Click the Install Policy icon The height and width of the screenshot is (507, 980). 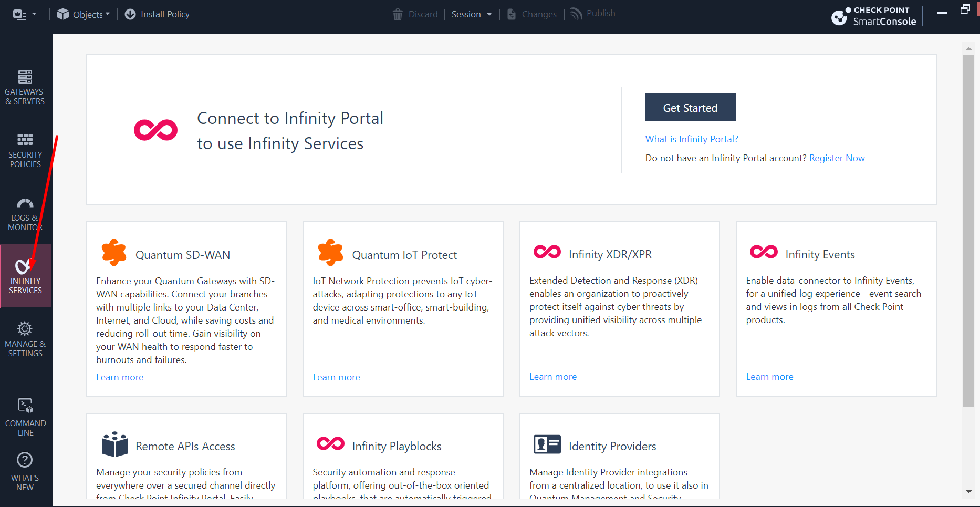130,14
